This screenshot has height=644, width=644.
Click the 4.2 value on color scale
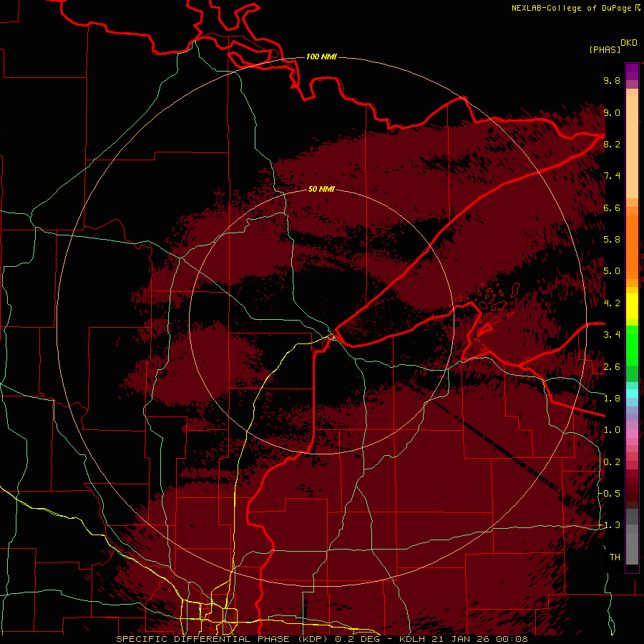612,303
